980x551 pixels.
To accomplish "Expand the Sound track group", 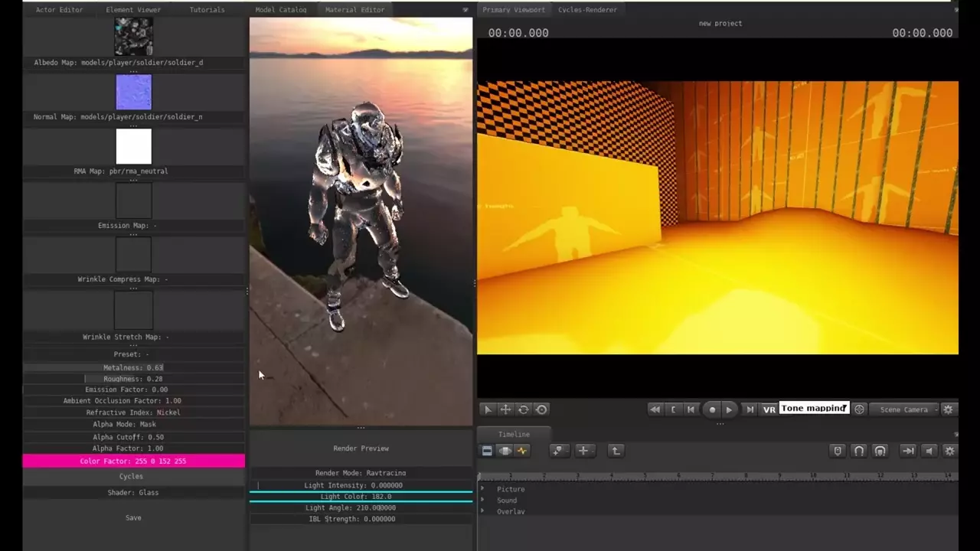I will click(482, 500).
